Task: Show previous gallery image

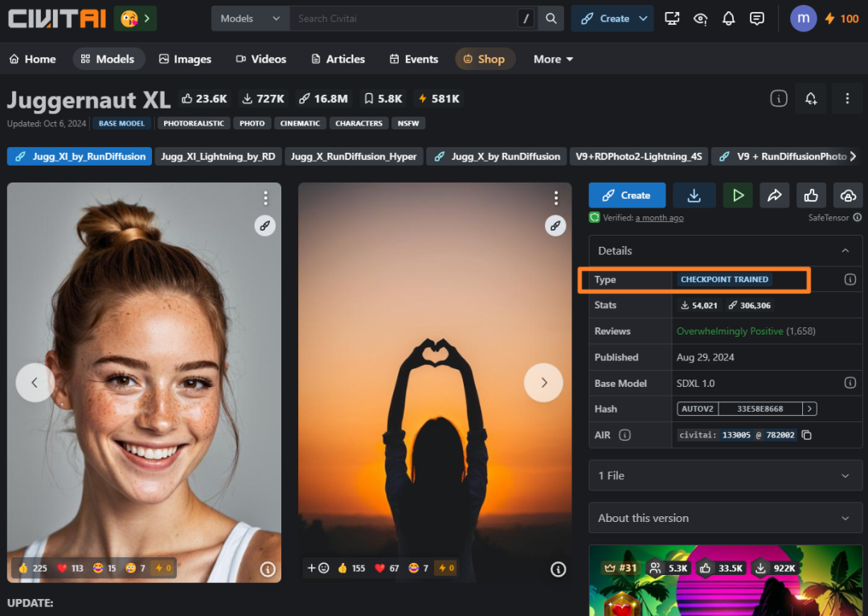Action: click(35, 382)
